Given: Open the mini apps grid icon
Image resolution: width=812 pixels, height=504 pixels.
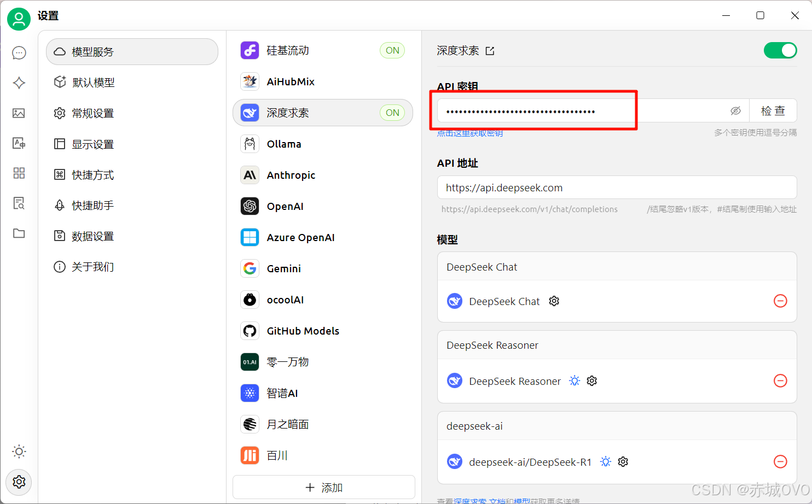Looking at the screenshot, I should [x=19, y=173].
